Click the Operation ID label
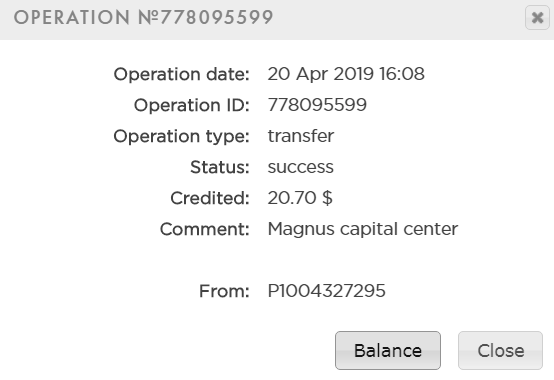554x380 pixels. tap(192, 105)
